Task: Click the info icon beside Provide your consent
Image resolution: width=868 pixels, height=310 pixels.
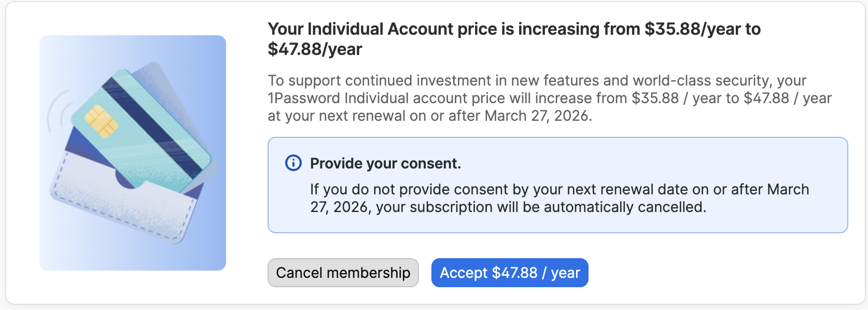Action: click(293, 163)
